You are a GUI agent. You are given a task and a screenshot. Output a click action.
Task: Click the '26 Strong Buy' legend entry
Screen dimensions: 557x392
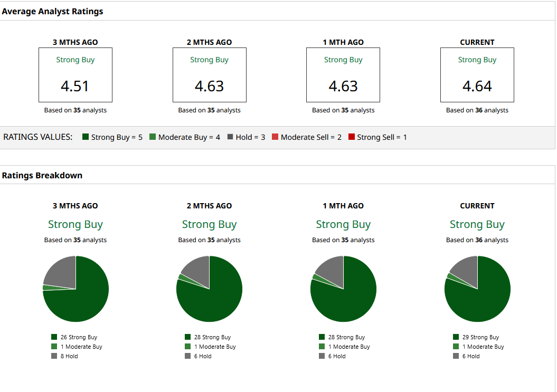coord(74,337)
